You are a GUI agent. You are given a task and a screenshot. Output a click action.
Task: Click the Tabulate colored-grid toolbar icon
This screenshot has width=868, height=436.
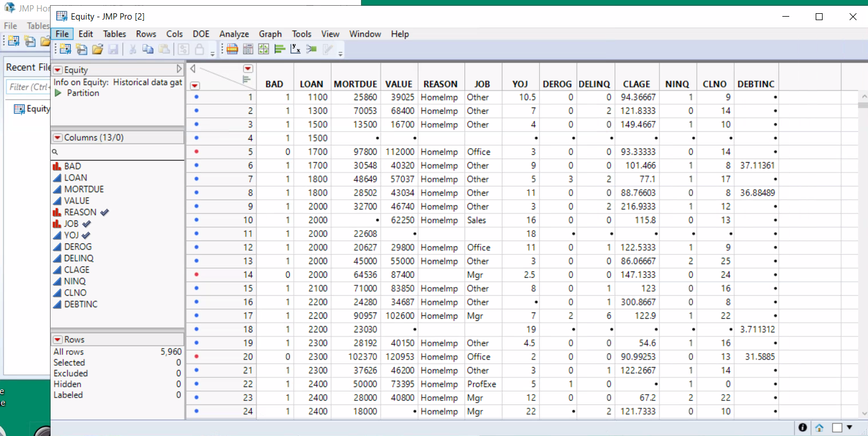point(232,49)
